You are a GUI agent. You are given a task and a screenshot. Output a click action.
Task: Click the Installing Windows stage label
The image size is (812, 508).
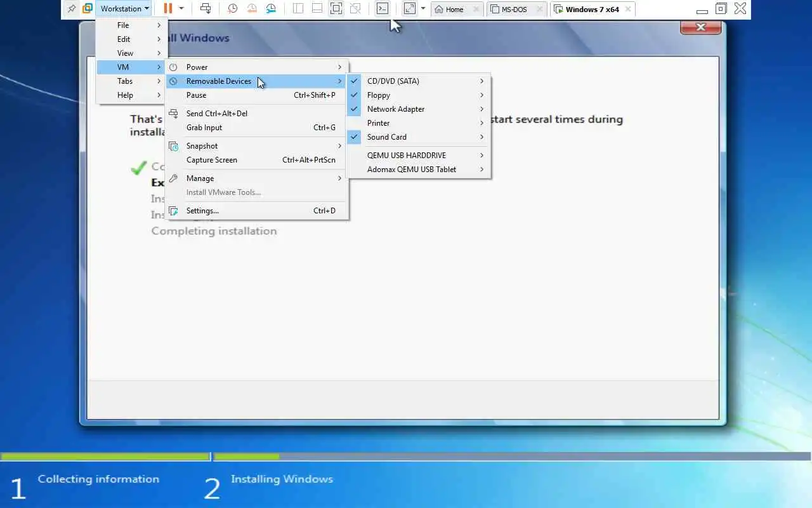pyautogui.click(x=282, y=479)
